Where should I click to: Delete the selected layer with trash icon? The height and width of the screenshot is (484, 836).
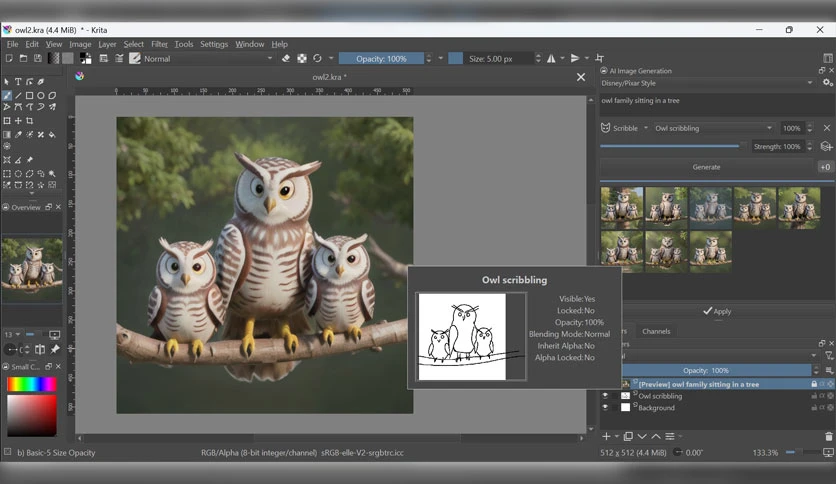coord(828,437)
